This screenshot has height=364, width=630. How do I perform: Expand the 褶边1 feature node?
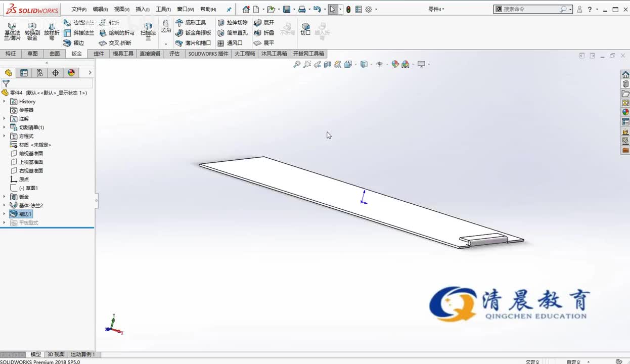tap(5, 214)
